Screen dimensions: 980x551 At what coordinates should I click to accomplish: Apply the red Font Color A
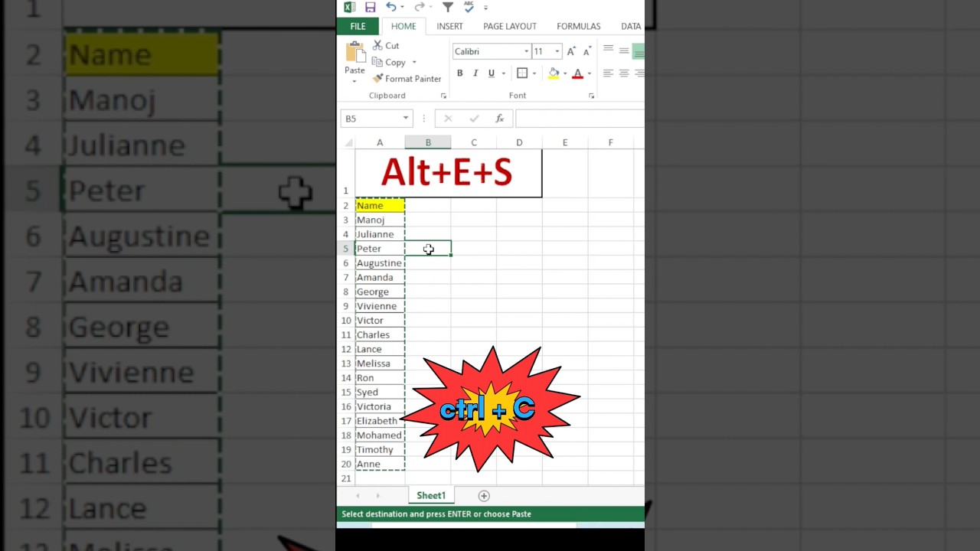click(578, 73)
